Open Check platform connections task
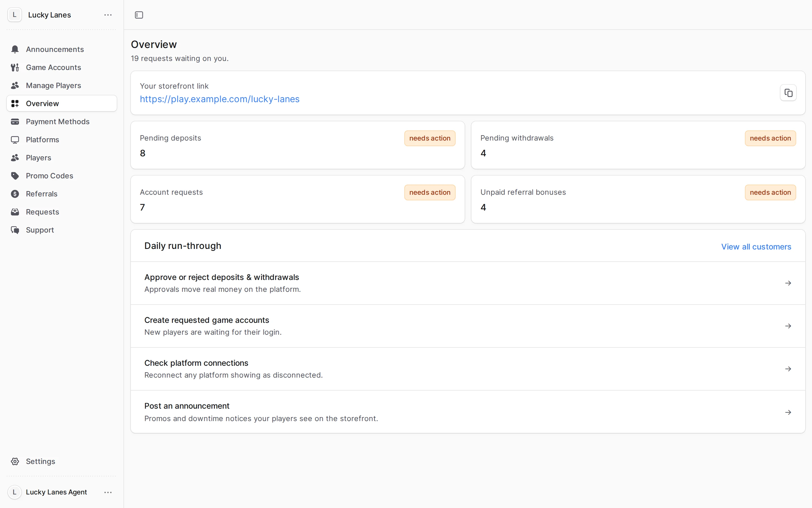 point(468,369)
